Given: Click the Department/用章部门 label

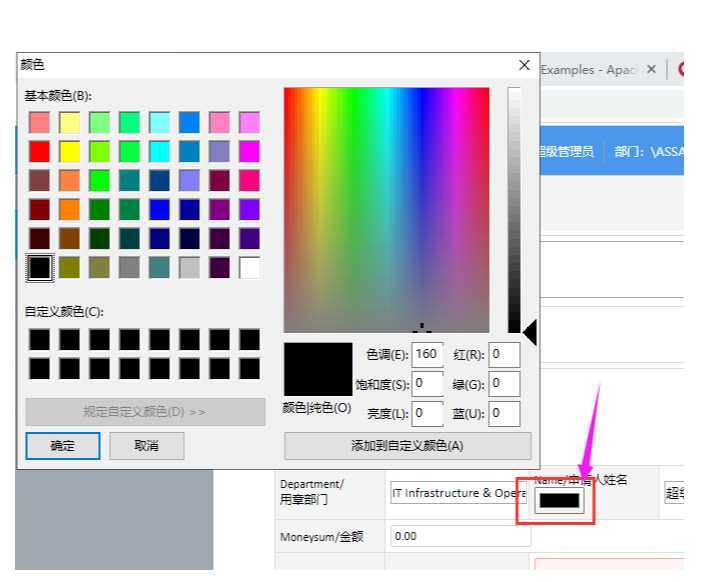Looking at the screenshot, I should pos(312,492).
